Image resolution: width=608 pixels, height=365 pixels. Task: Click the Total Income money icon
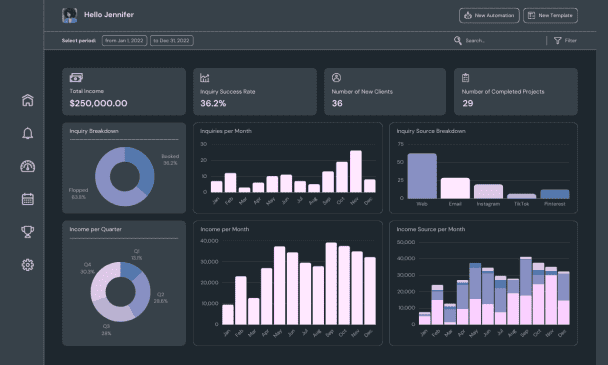tap(76, 78)
